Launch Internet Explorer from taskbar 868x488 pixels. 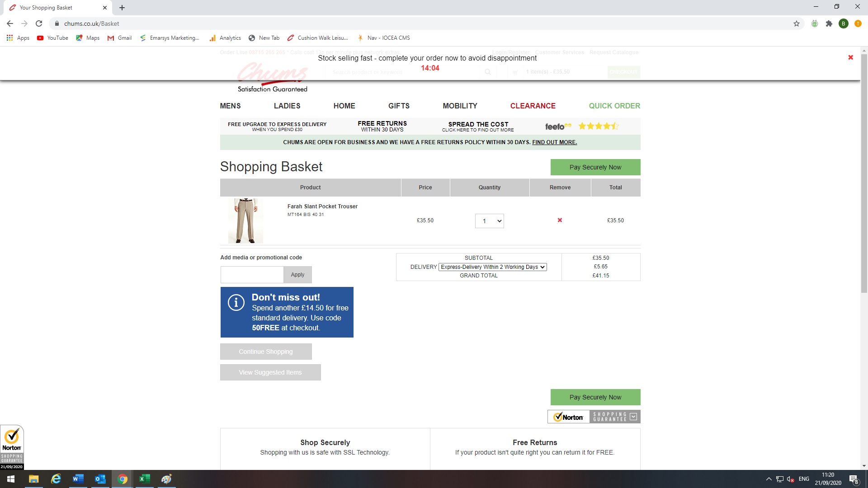click(56, 479)
